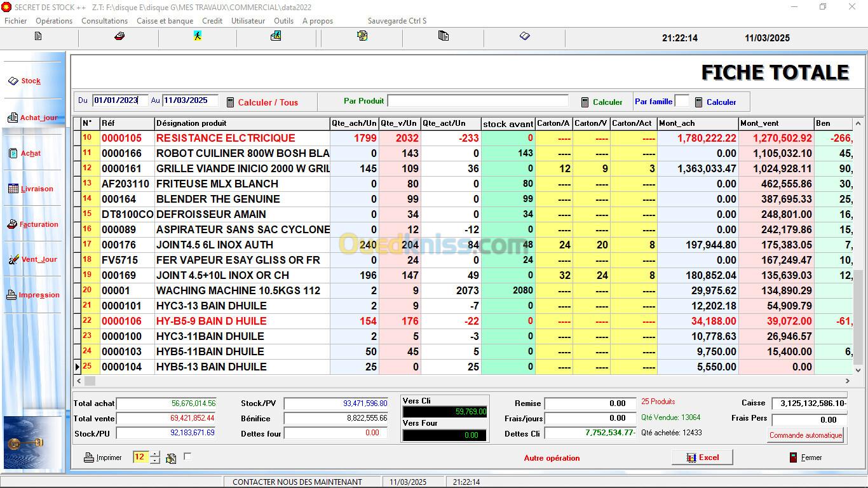Viewport: 868px width, 488px height.
Task: Open the Stock section in sidebar
Action: 31,81
